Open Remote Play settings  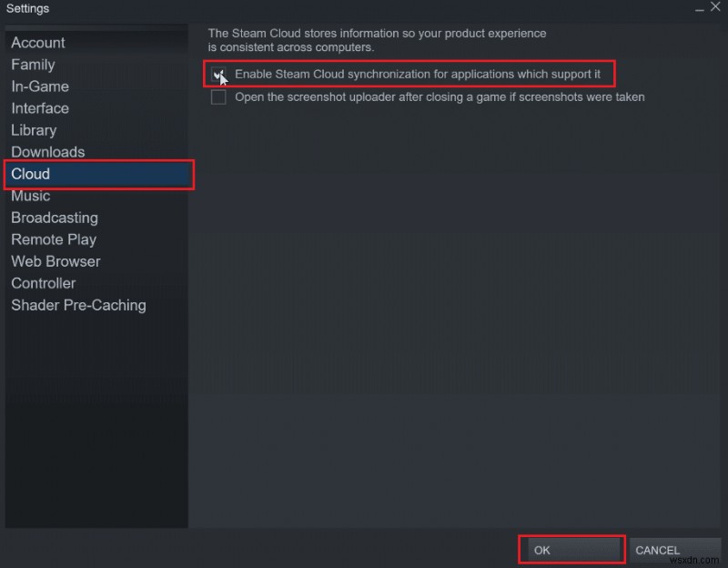(53, 239)
